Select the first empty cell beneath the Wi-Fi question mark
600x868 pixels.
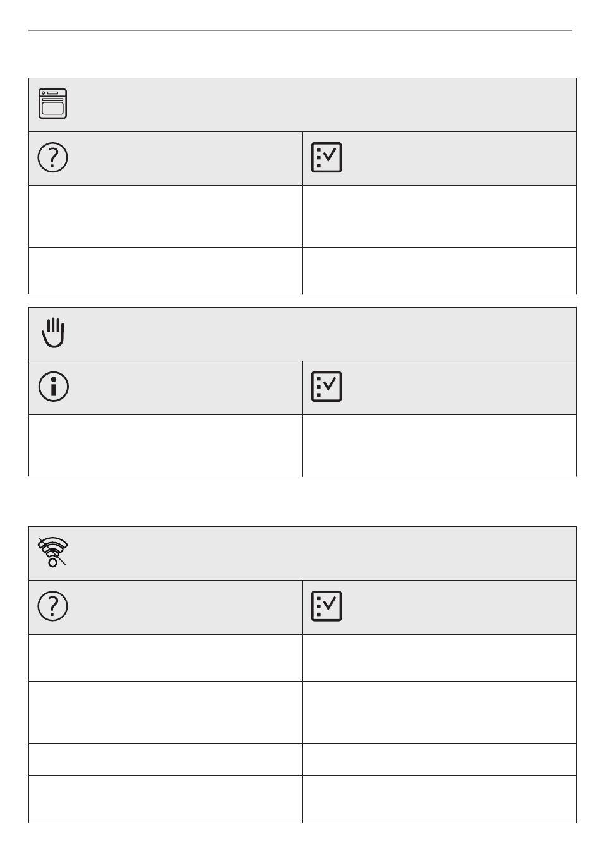(165, 658)
